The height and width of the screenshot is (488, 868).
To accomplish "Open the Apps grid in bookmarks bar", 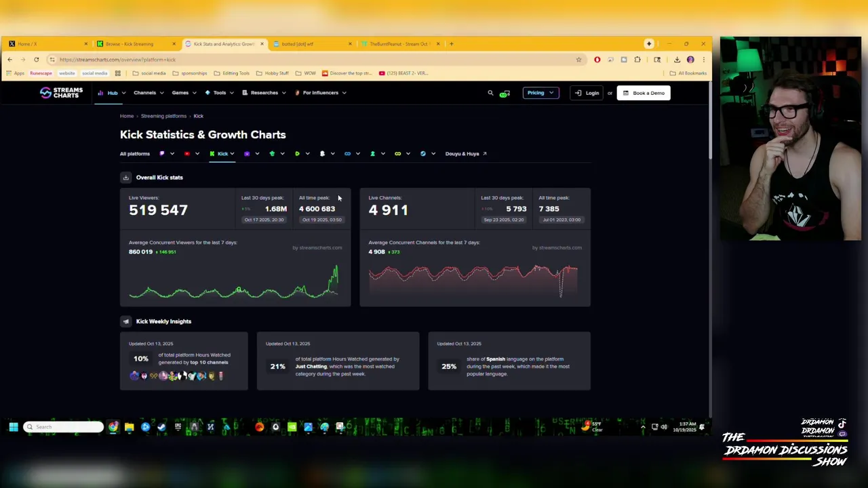I will click(14, 73).
